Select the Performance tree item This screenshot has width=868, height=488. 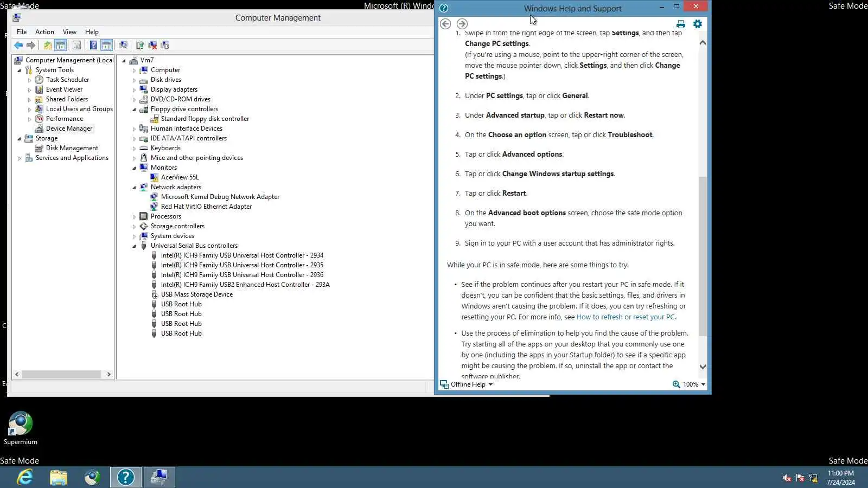tap(64, 119)
